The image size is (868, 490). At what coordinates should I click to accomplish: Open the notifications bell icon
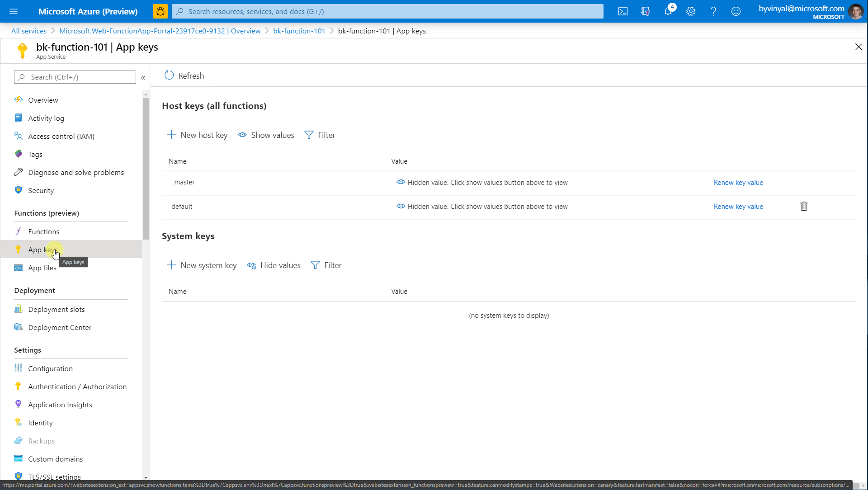pos(668,11)
